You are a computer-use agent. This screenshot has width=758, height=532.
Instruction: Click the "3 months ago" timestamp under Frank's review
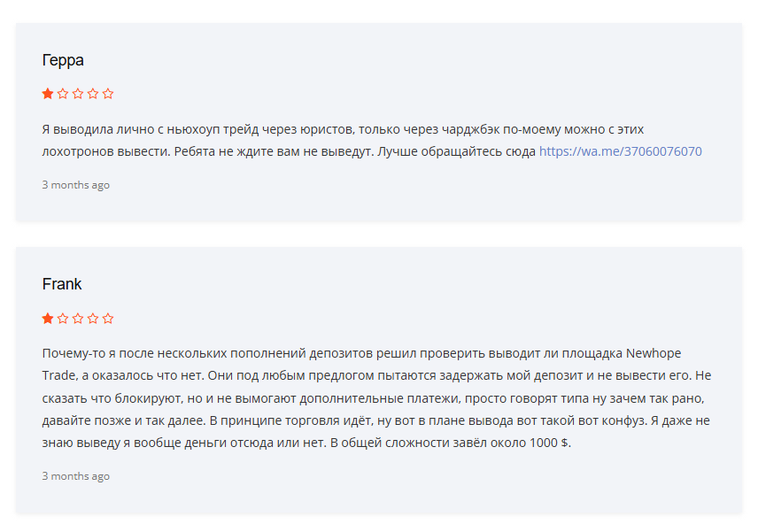(76, 476)
